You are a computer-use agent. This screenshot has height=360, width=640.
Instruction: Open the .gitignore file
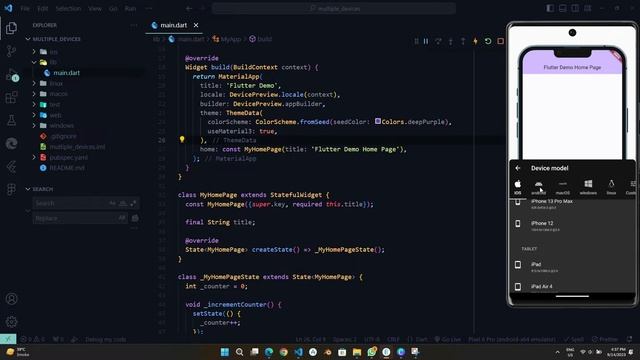pyautogui.click(x=64, y=136)
